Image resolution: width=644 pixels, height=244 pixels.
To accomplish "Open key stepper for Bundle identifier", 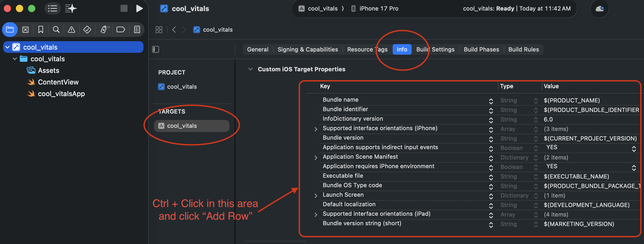I will [491, 111].
